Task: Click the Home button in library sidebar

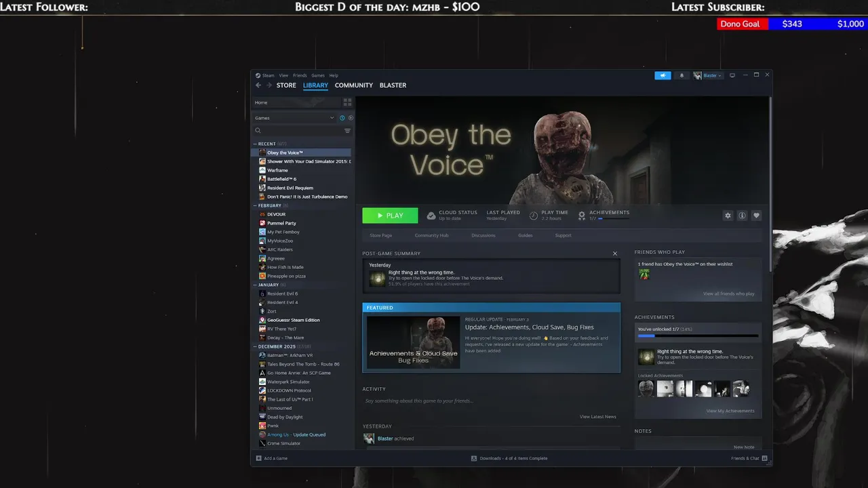Action: (x=296, y=102)
